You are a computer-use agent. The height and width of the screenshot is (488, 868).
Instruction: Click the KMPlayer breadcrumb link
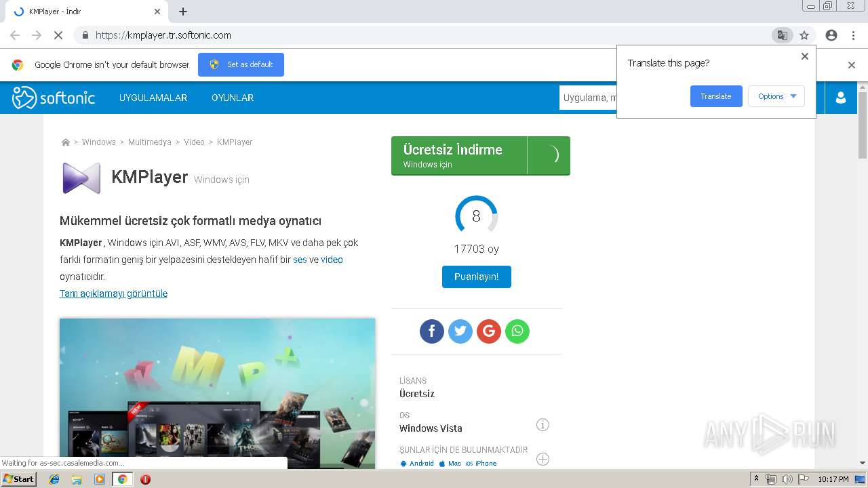click(235, 142)
